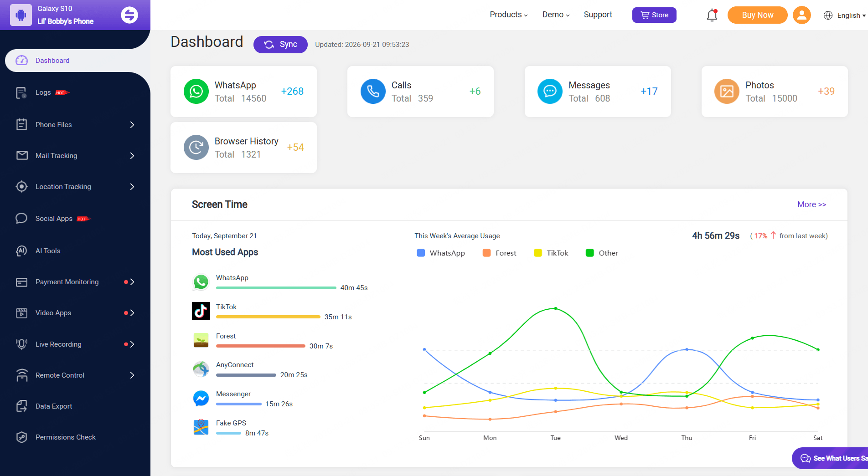Open the Products dropdown menu
Screen dimensions: 868x476
[x=509, y=15]
